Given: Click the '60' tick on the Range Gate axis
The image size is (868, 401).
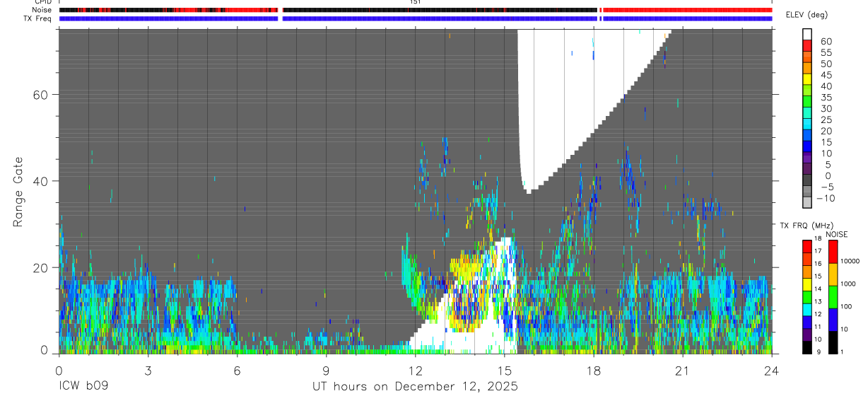Looking at the screenshot, I should coord(42,95).
